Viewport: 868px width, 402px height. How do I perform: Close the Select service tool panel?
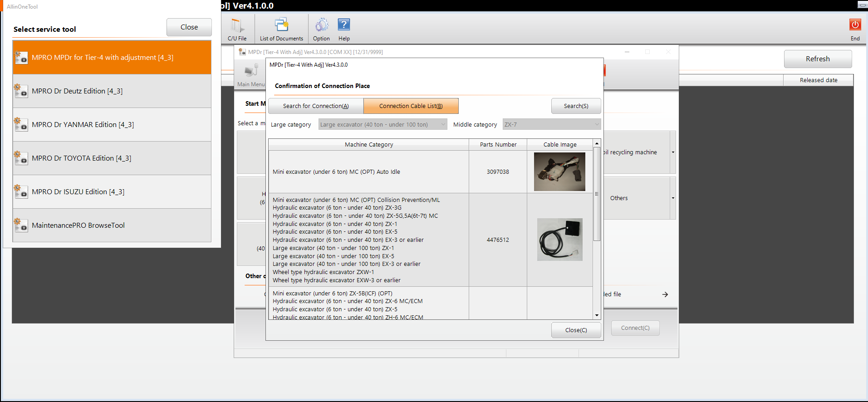point(189,27)
